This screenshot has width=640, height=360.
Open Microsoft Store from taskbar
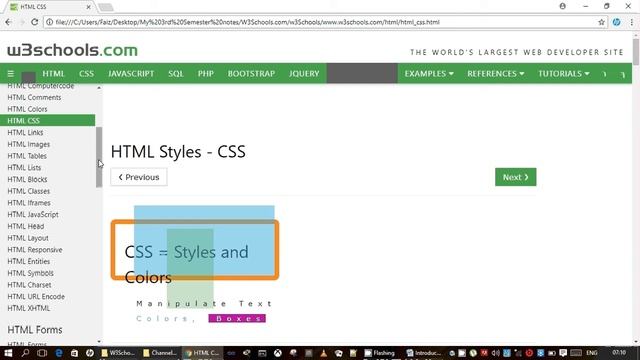(74, 353)
